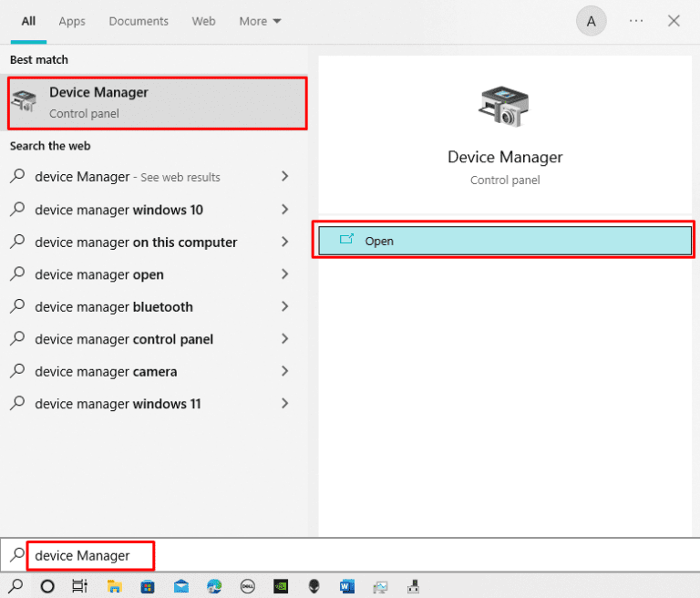
Task: Open Alienware app from the taskbar
Action: coord(314,586)
